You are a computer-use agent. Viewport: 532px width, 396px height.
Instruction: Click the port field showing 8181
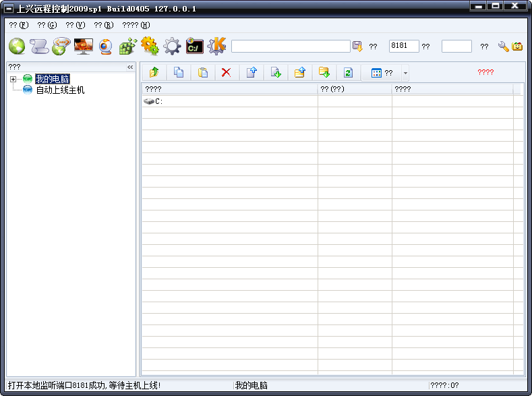click(x=404, y=46)
